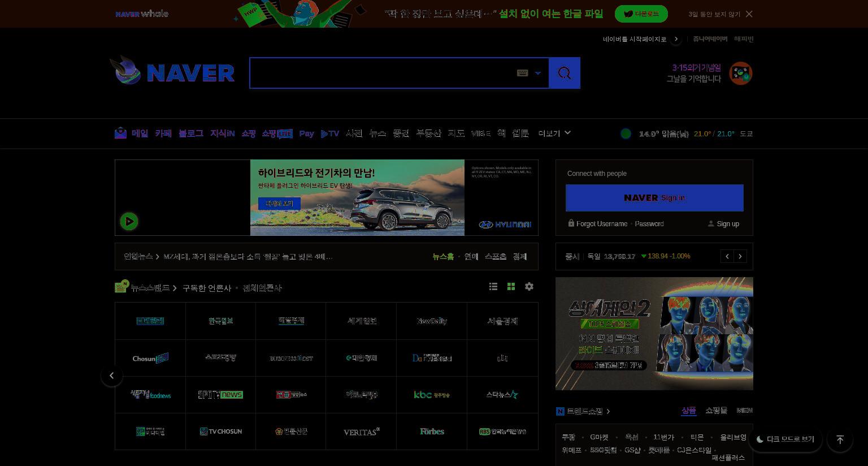
Task: Click the search magnifier button
Action: tap(565, 73)
